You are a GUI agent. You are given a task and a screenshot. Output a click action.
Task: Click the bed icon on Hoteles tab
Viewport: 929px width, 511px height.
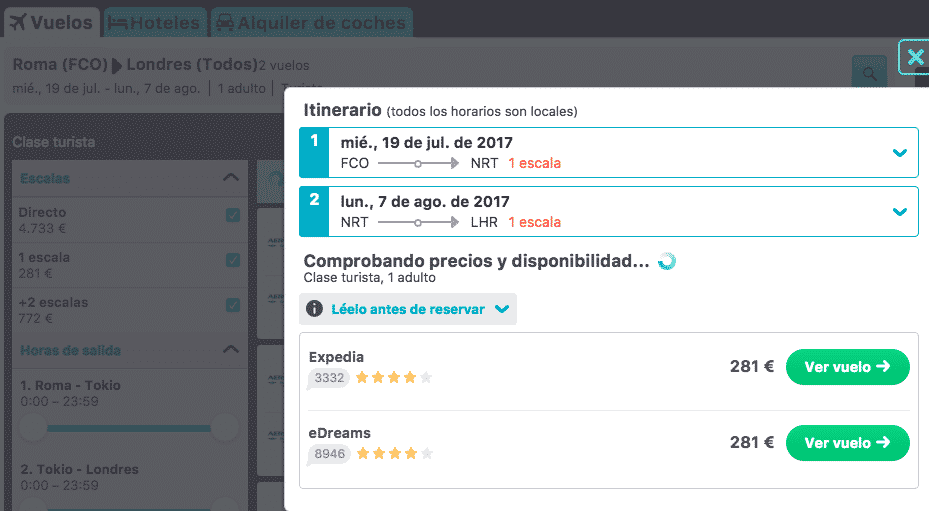118,23
